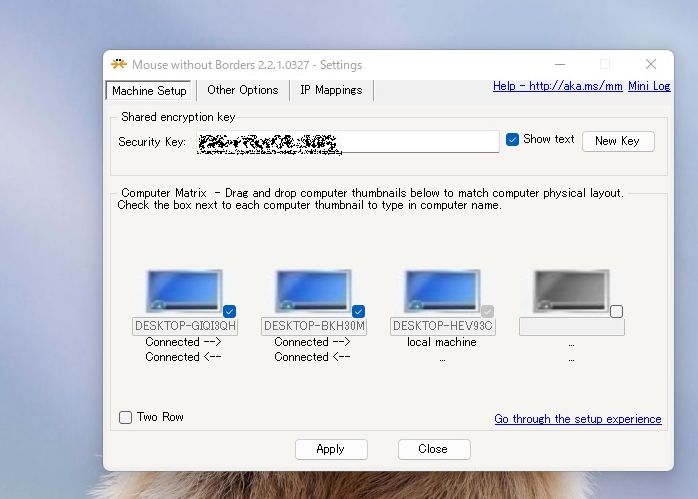Select the DESKTOP-GIQI3QH computer thumbnail
Viewport: 698px width, 499px height.
(x=184, y=291)
